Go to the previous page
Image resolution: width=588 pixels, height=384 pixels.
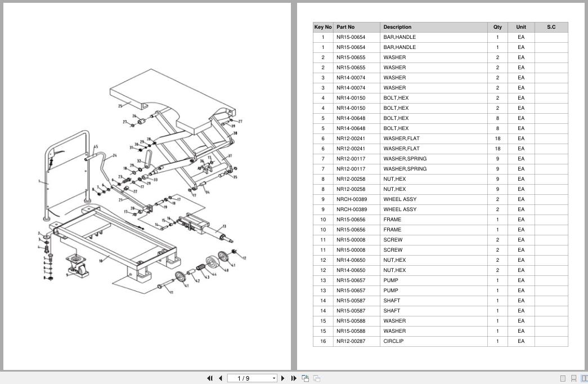click(221, 378)
